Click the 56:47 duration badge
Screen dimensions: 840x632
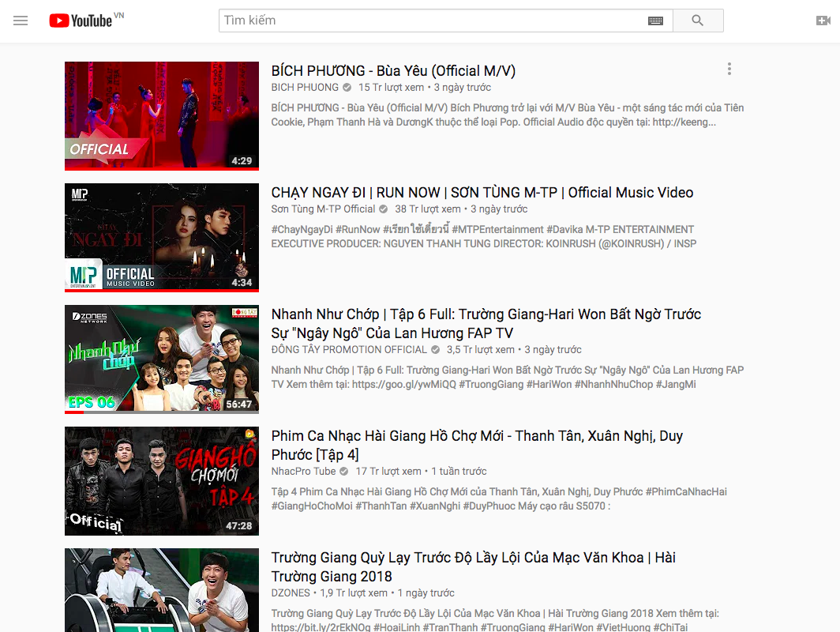point(239,404)
